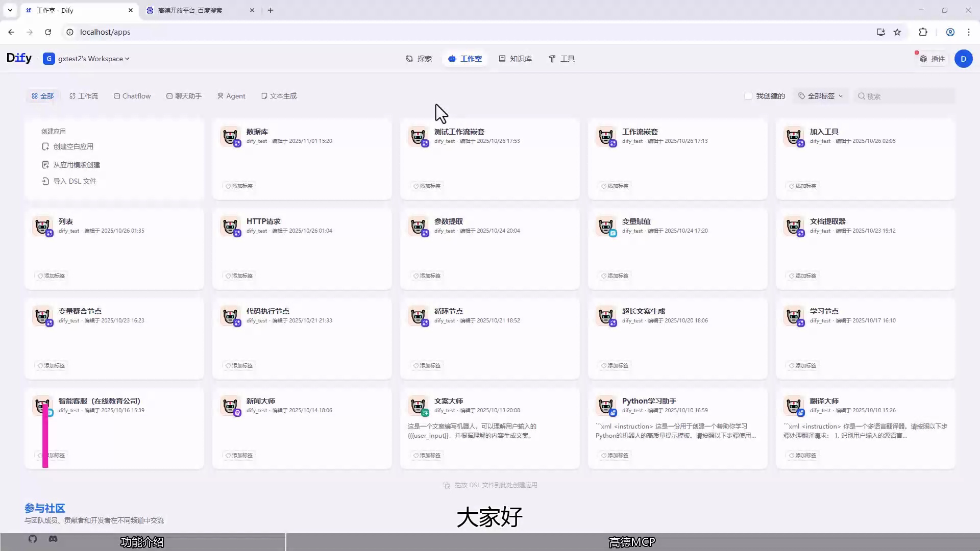Open the user avatar D
Image resolution: width=980 pixels, height=551 pixels.
pyautogui.click(x=963, y=59)
